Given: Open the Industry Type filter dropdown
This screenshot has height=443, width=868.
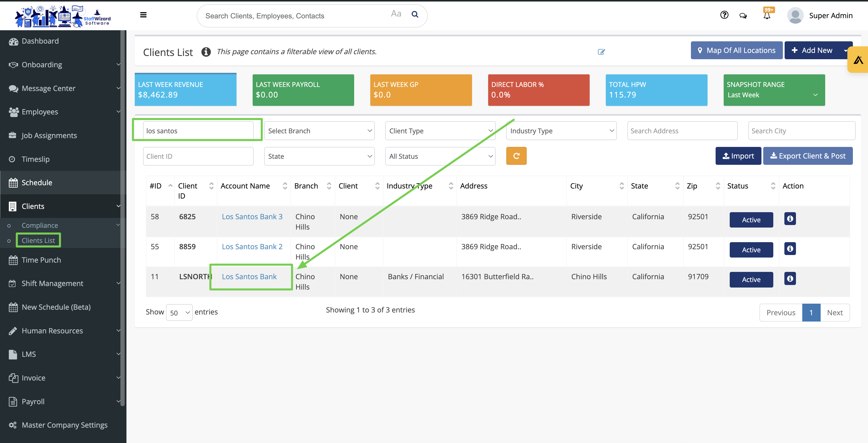Looking at the screenshot, I should point(561,131).
